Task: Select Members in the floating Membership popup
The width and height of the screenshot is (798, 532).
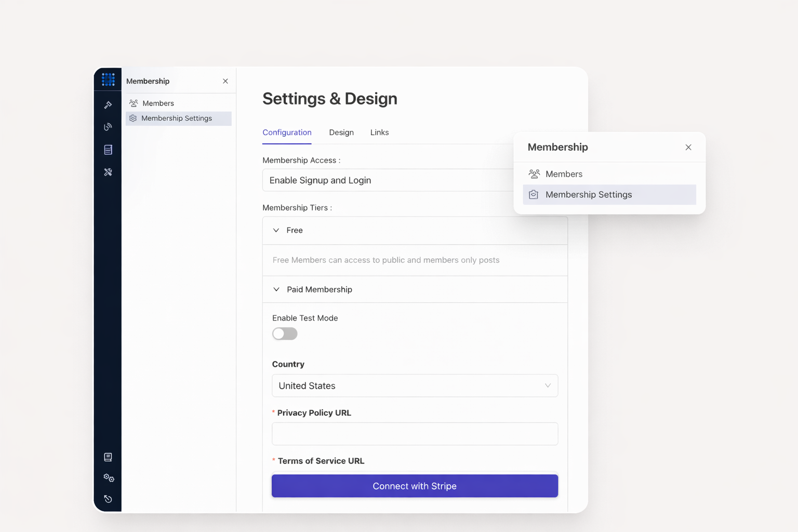Action: [x=564, y=174]
